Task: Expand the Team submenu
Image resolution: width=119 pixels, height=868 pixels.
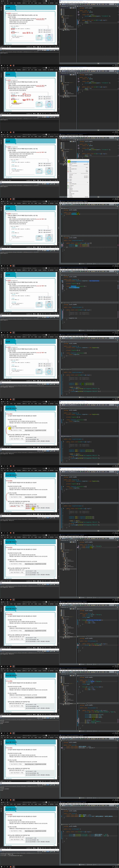Action: tap(70, 192)
